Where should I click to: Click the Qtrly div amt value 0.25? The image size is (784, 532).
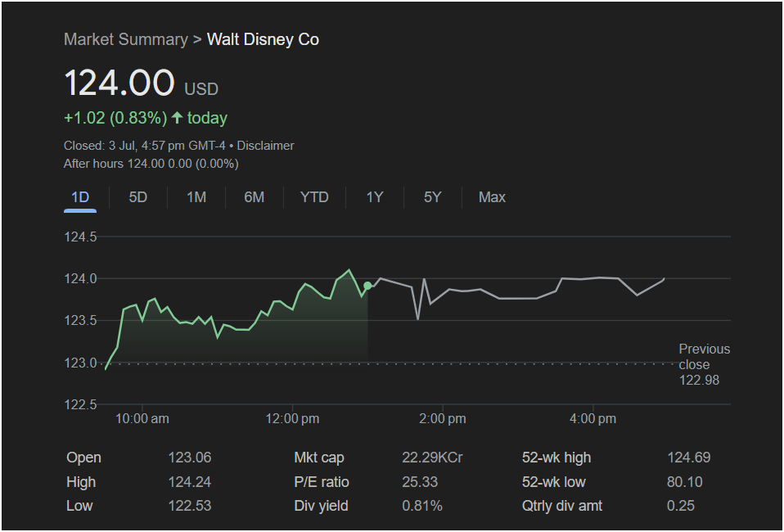point(681,506)
